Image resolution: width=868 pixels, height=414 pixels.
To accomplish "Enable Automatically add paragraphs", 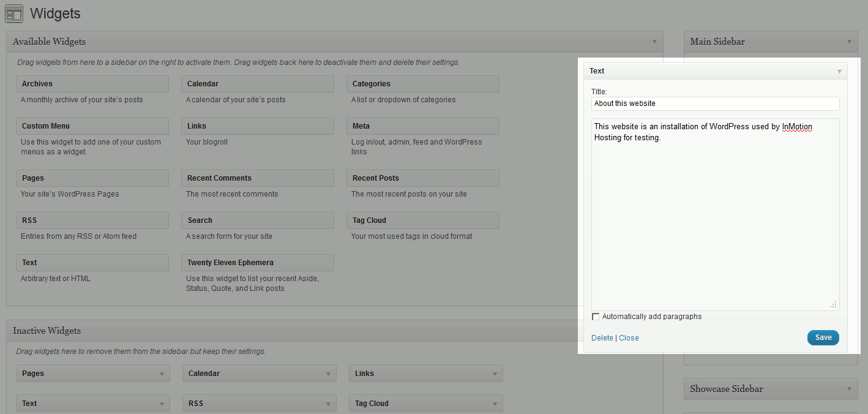I will click(596, 316).
